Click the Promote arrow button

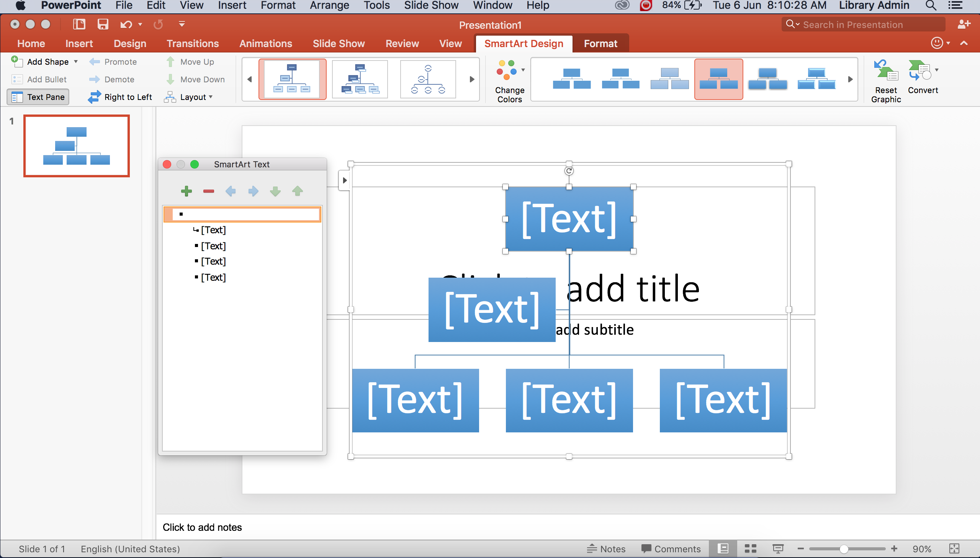point(113,62)
